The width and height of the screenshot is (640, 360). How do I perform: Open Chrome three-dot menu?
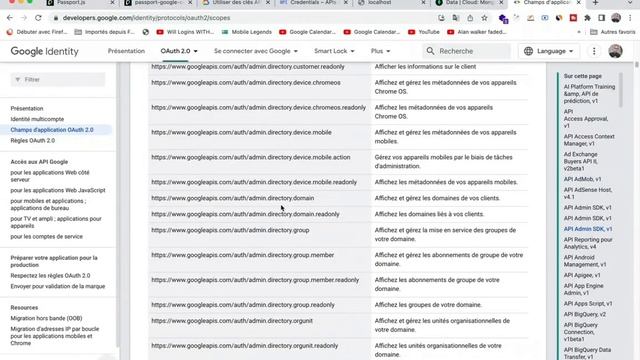pyautogui.click(x=630, y=18)
